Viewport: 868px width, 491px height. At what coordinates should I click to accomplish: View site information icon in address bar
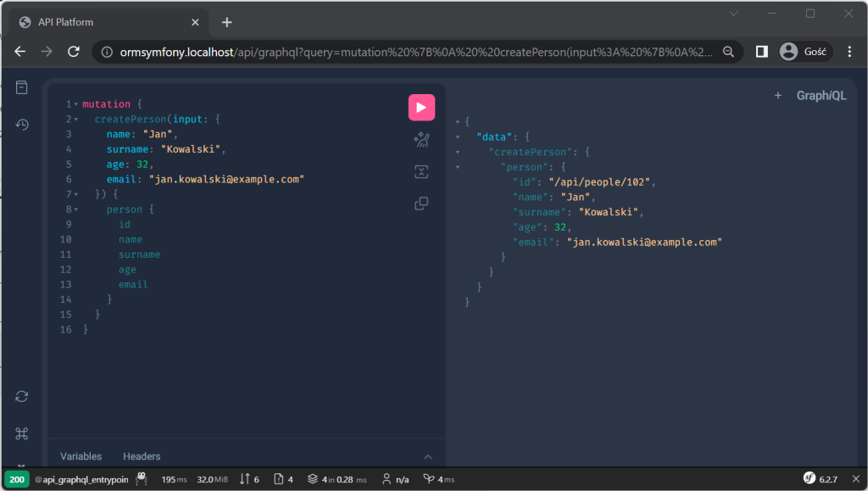click(x=107, y=52)
